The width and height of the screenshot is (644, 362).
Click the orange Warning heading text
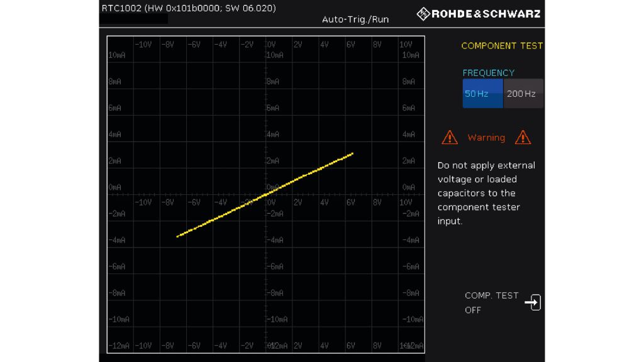pyautogui.click(x=486, y=138)
